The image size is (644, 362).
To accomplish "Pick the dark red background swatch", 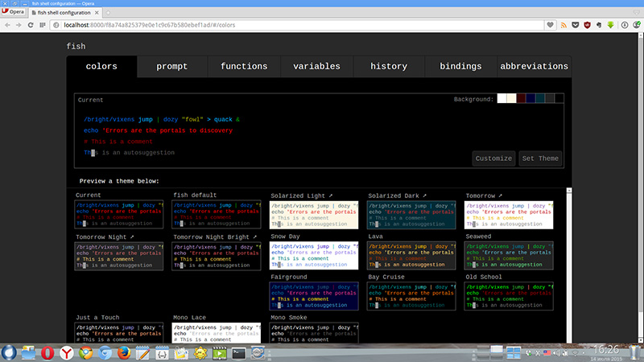I will point(521,98).
